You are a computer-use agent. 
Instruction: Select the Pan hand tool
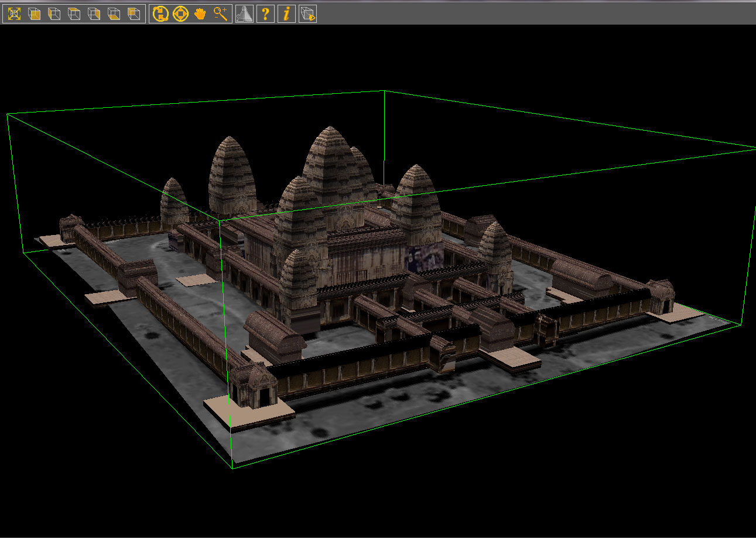coord(200,14)
